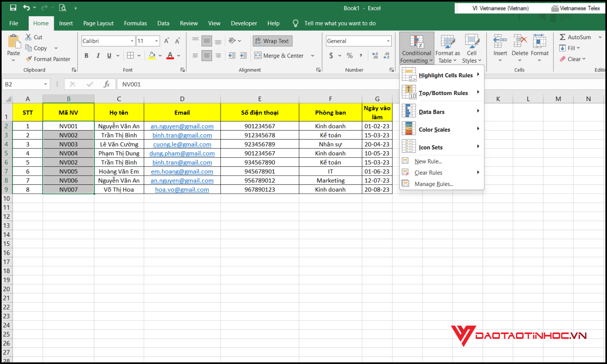Open the Calibri font name dropdown
The width and height of the screenshot is (607, 364).
[x=132, y=41]
